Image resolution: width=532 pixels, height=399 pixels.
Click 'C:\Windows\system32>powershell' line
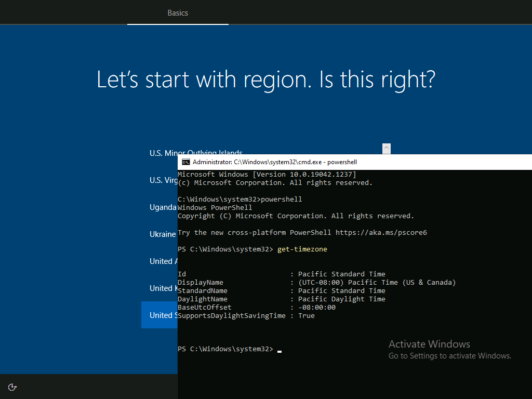[x=240, y=199]
